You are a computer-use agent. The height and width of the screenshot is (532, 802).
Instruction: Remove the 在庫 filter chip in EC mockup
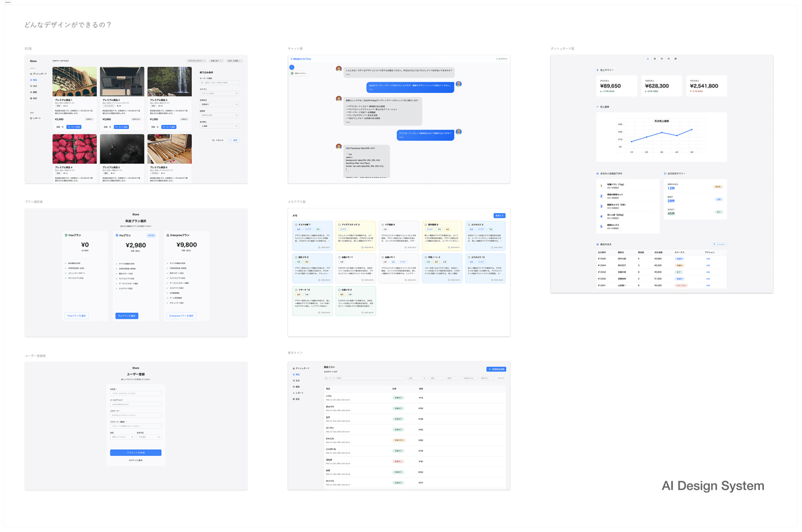[221, 61]
